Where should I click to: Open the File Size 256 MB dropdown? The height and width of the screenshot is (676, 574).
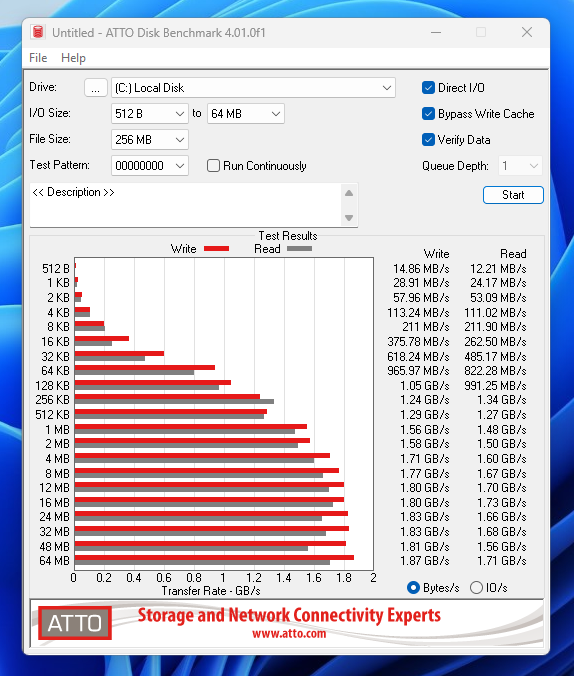pyautogui.click(x=150, y=140)
